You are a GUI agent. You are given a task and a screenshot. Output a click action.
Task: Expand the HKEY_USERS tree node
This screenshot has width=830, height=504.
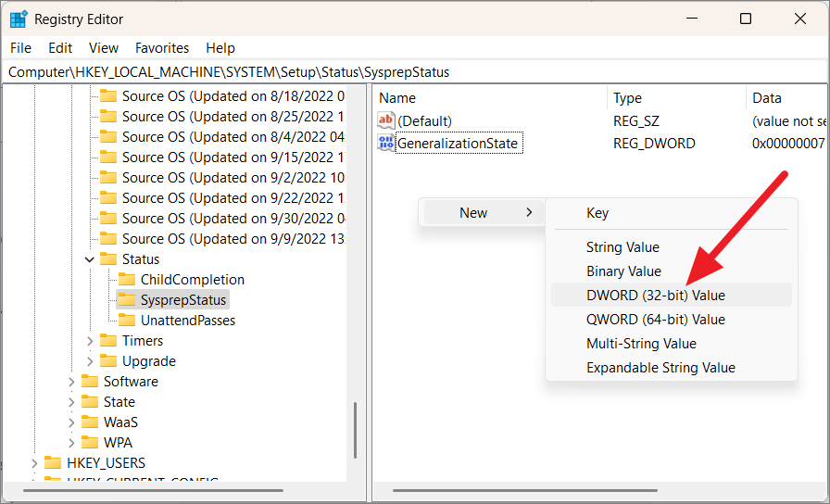point(34,463)
